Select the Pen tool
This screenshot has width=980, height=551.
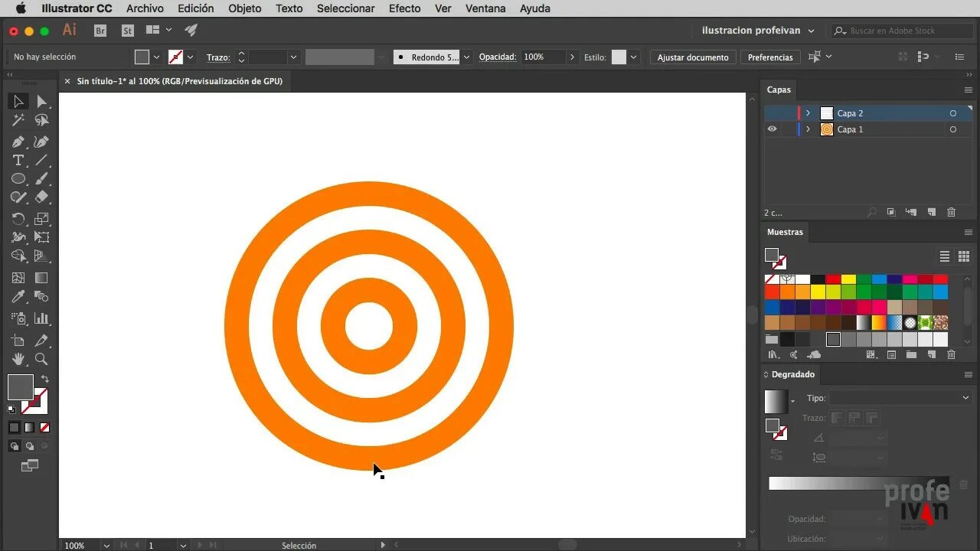pos(18,142)
